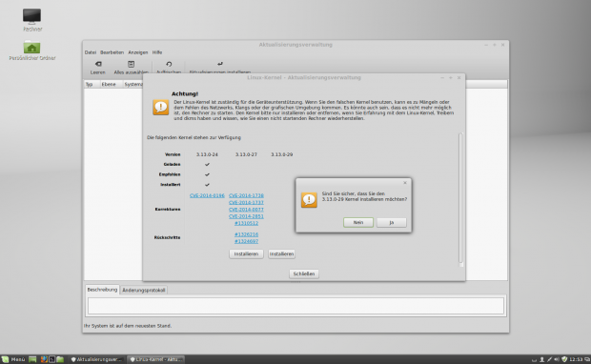This screenshot has height=364, width=591.
Task: Click the show desktop icon on the taskbar
Action: pos(32,359)
